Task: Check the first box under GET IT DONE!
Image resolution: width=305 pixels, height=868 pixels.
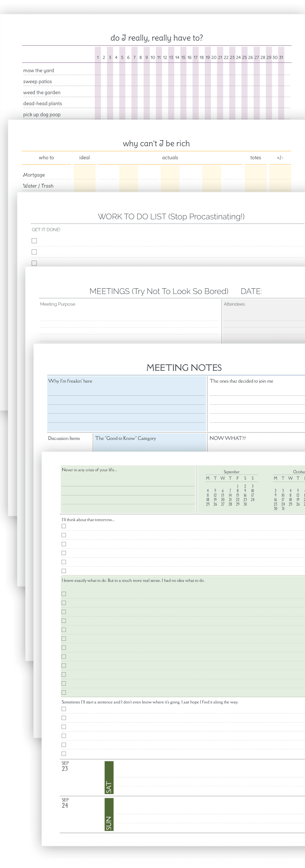Action: click(34, 241)
